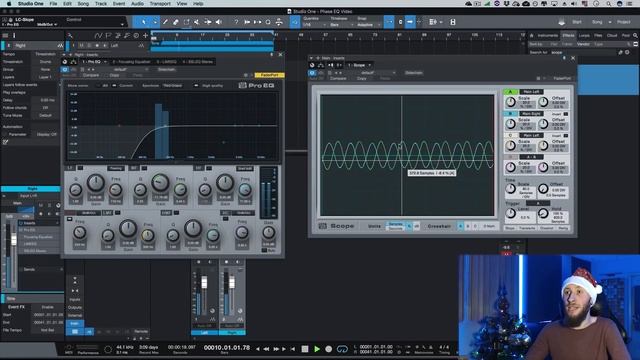Switch to the Effects browser tab
The width and height of the screenshot is (640, 360).
(568, 36)
